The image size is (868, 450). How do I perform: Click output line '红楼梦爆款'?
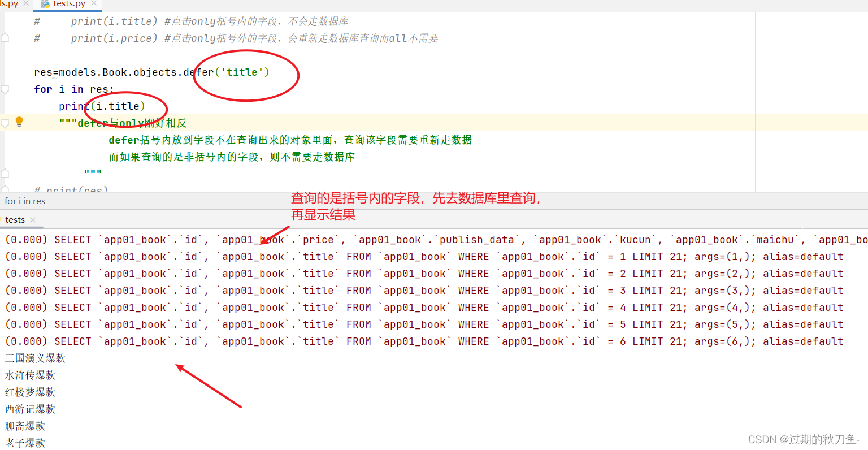click(30, 392)
